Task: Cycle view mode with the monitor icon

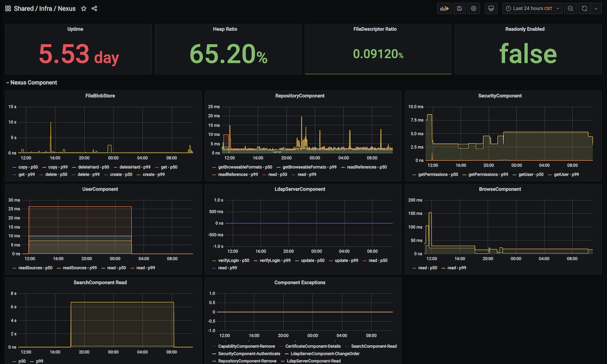Action: [491, 9]
